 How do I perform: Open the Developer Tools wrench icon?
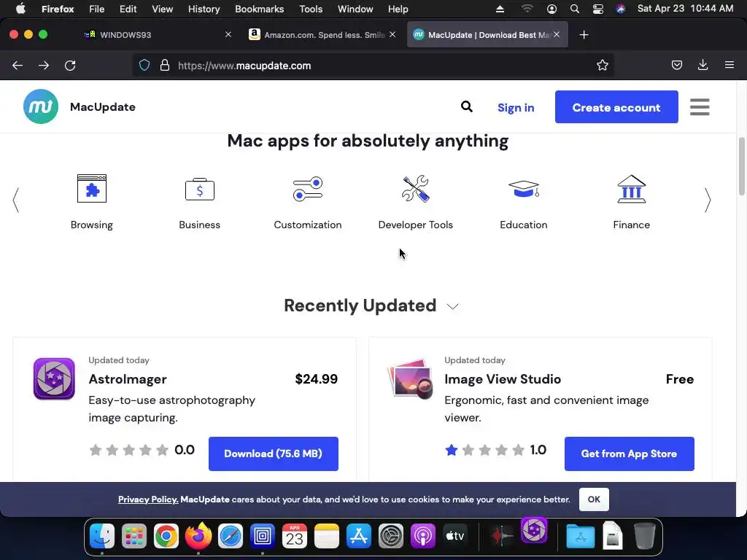coord(415,189)
